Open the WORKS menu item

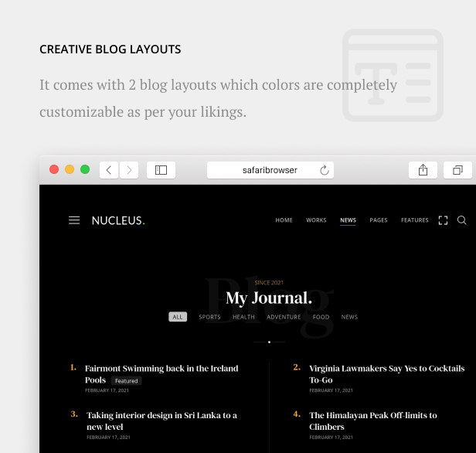click(x=316, y=220)
